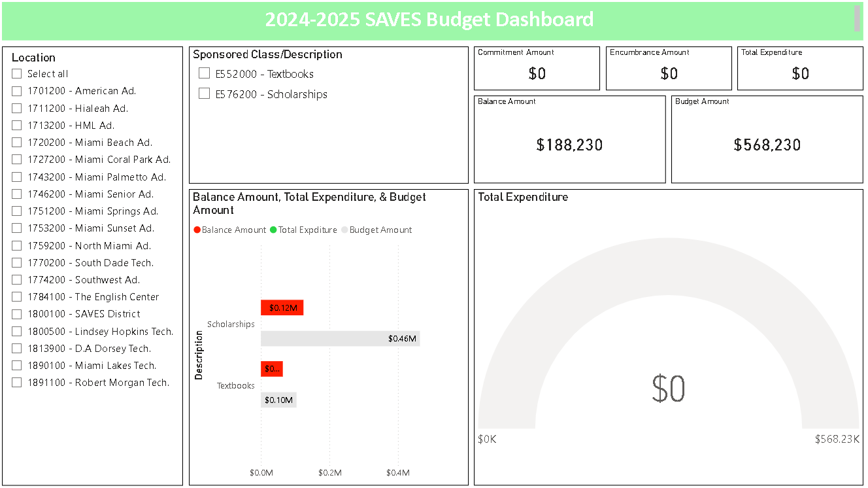Click the Location slicer header

(x=33, y=58)
